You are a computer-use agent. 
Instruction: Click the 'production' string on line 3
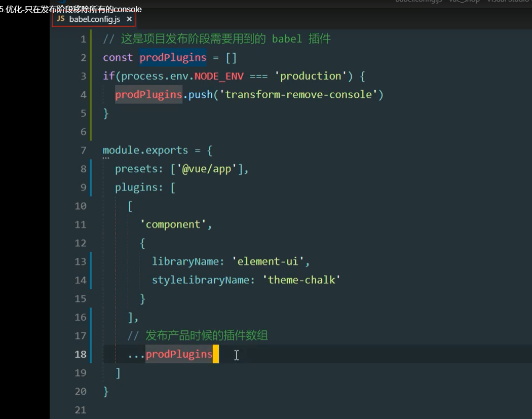[310, 76]
